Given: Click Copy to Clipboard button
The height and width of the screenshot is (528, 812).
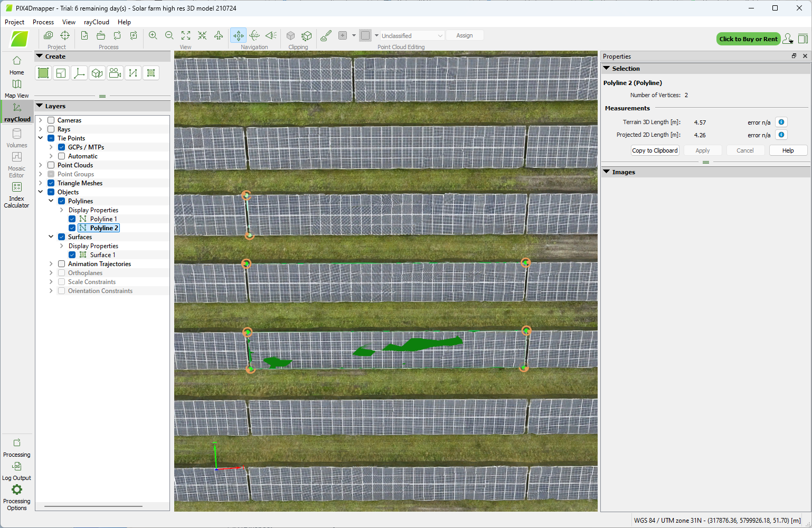Looking at the screenshot, I should pos(655,150).
